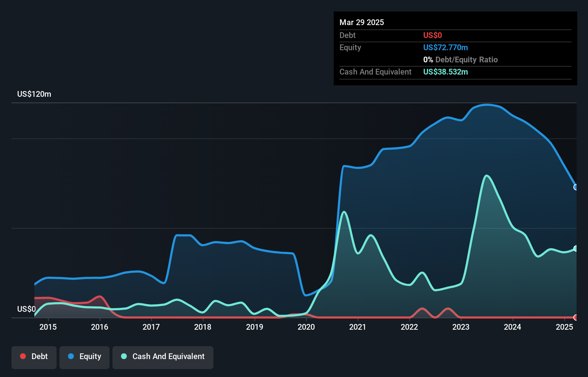Click the 2018 x-axis year label
Viewport: 588px width, 377px height.
tap(203, 327)
